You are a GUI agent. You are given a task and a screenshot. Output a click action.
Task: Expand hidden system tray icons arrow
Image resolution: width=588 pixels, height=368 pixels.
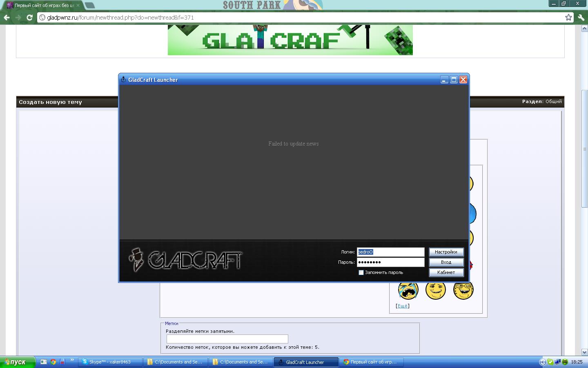click(x=542, y=362)
